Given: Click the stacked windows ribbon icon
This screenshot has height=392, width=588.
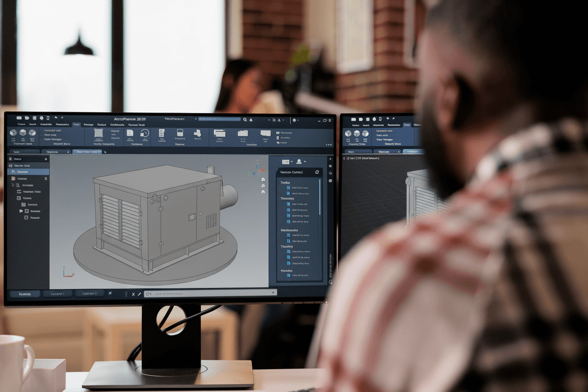Looking at the screenshot, I should (220, 133).
